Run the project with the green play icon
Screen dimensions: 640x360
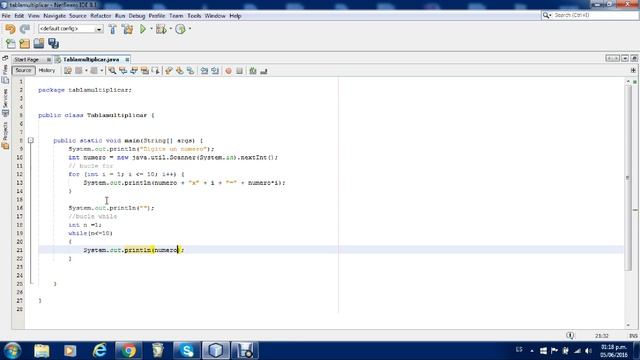point(143,29)
